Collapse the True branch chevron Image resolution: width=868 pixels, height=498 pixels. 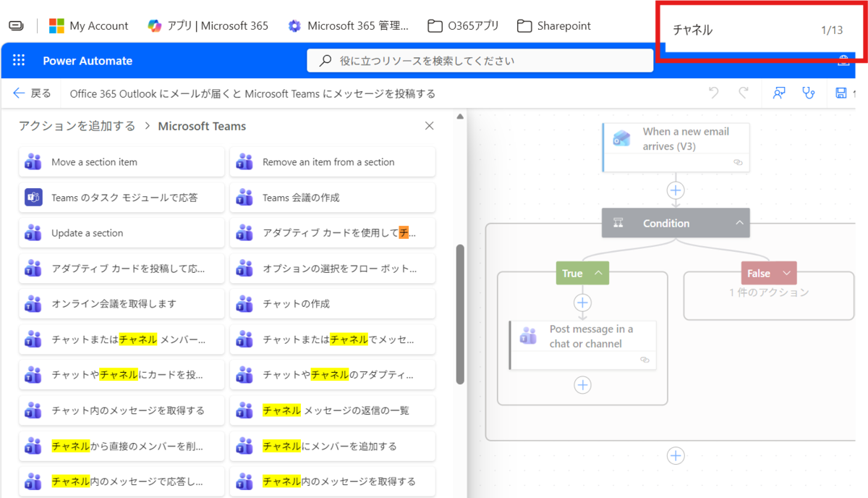tap(598, 273)
